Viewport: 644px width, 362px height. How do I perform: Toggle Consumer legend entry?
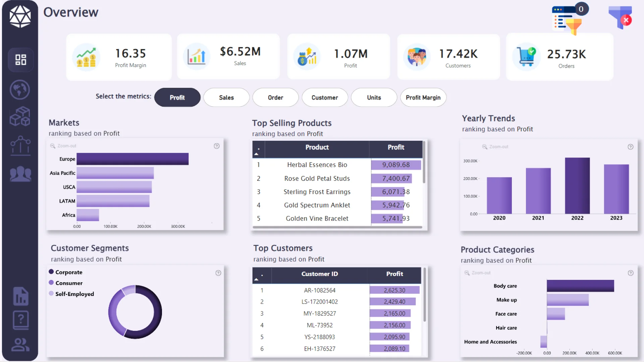pyautogui.click(x=66, y=283)
